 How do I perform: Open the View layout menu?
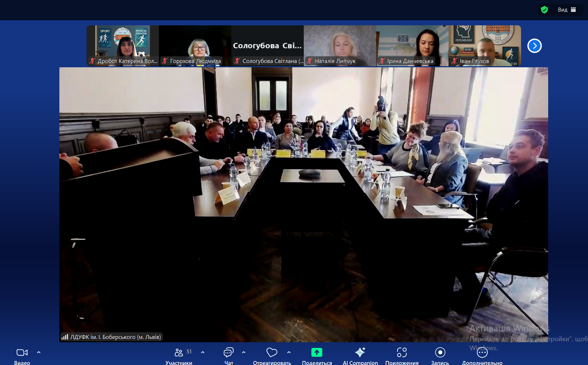[567, 10]
